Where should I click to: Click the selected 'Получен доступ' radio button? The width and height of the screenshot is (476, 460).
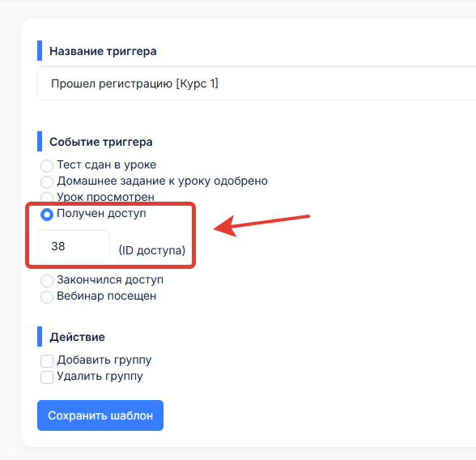tap(47, 215)
